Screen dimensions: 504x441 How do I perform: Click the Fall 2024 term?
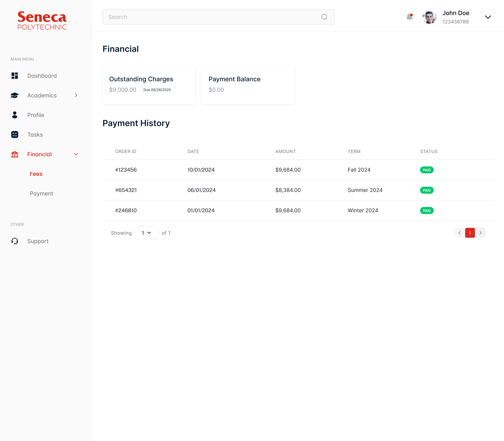click(359, 170)
